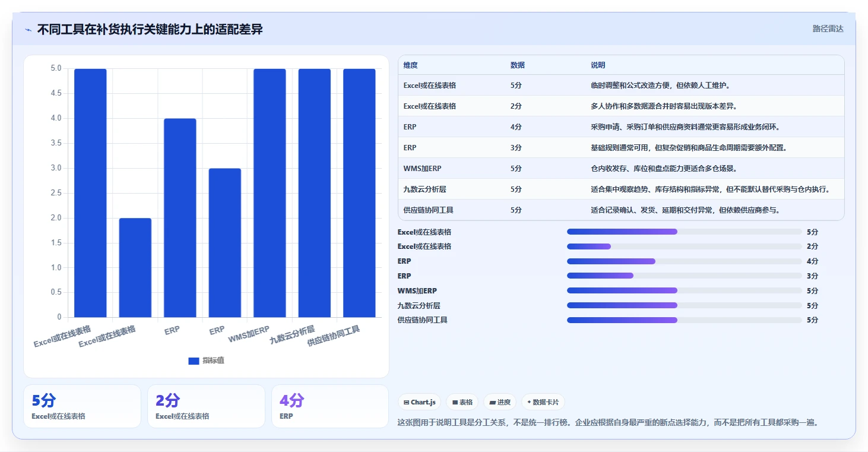The image size is (868, 452).
Task: Click the 九数云分析层 progress bar
Action: point(685,305)
